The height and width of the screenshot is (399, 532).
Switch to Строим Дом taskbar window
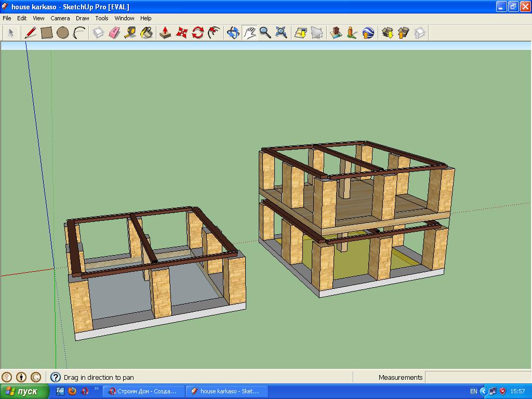point(142,391)
